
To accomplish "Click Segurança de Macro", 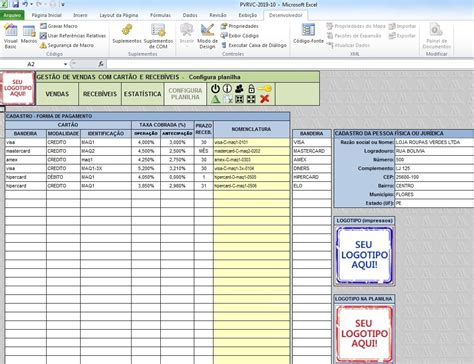I will tap(67, 45).
